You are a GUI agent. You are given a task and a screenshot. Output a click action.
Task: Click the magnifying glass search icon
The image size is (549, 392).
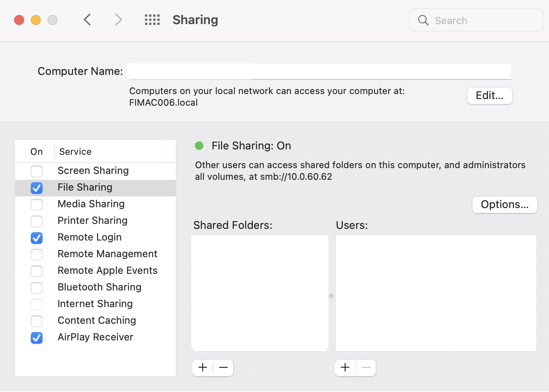tap(423, 20)
